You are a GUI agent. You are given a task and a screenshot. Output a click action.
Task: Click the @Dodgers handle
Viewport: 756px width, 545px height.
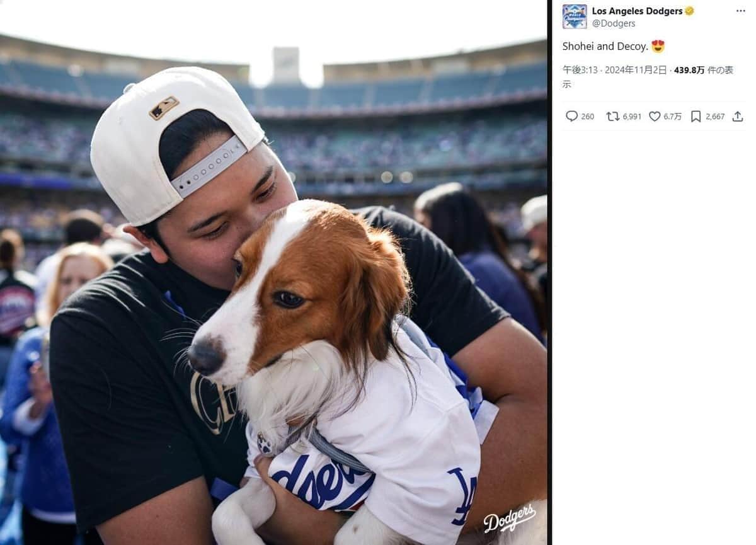(x=614, y=23)
